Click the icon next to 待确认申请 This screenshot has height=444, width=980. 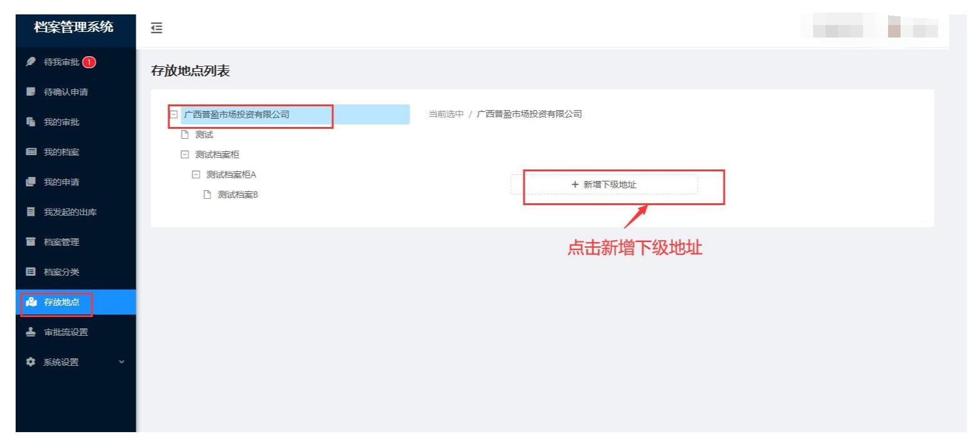pos(29,93)
